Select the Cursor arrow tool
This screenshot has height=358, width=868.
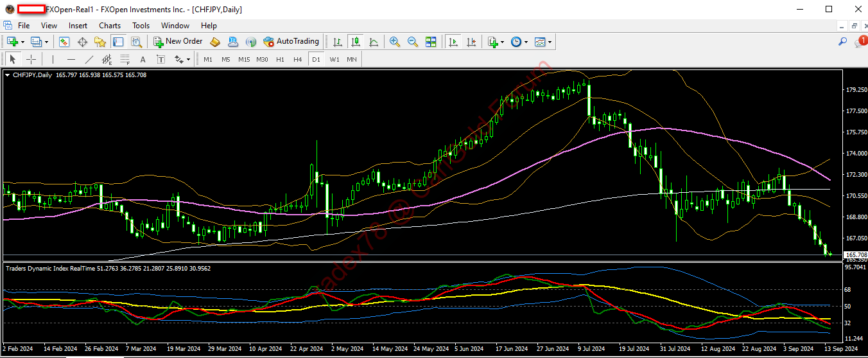tap(12, 59)
